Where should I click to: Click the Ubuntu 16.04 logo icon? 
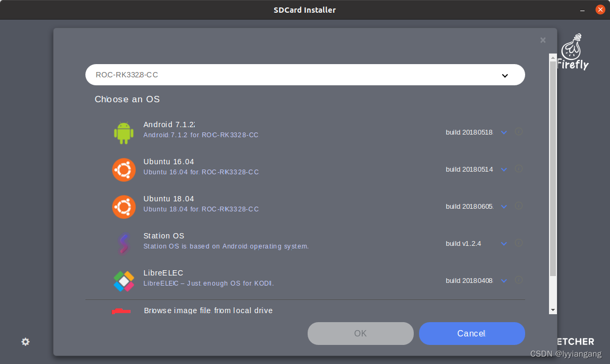click(x=124, y=170)
